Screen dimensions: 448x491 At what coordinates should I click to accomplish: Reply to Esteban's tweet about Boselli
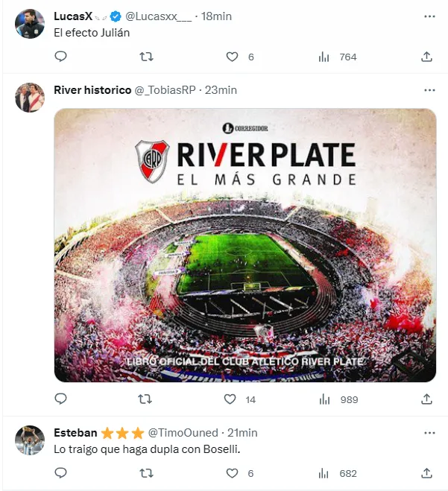tap(61, 473)
